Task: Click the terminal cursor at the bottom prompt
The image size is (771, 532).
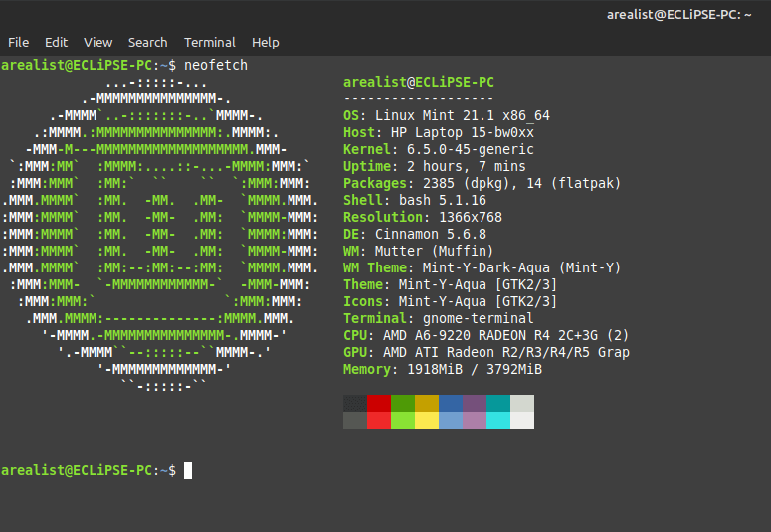Action: 188,471
